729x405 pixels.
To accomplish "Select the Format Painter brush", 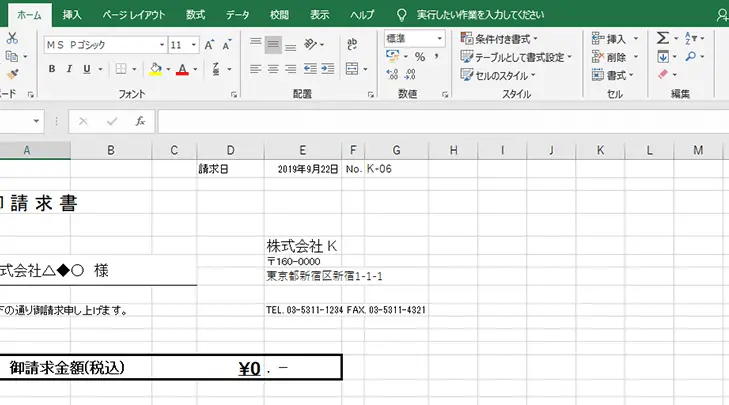I will click(12, 74).
